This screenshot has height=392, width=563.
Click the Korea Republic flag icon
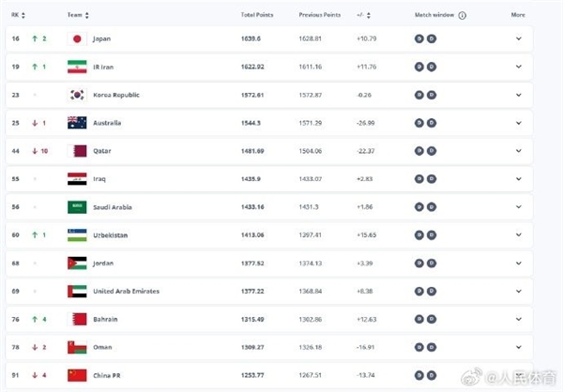pyautogui.click(x=78, y=95)
